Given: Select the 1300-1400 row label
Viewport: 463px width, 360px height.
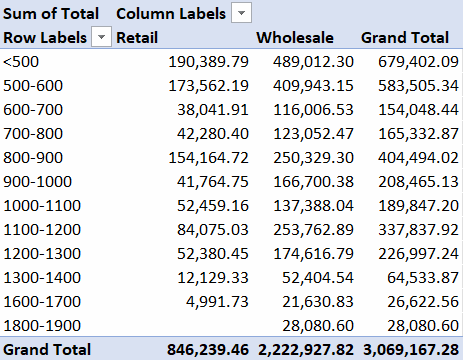Looking at the screenshot, I should point(42,278).
